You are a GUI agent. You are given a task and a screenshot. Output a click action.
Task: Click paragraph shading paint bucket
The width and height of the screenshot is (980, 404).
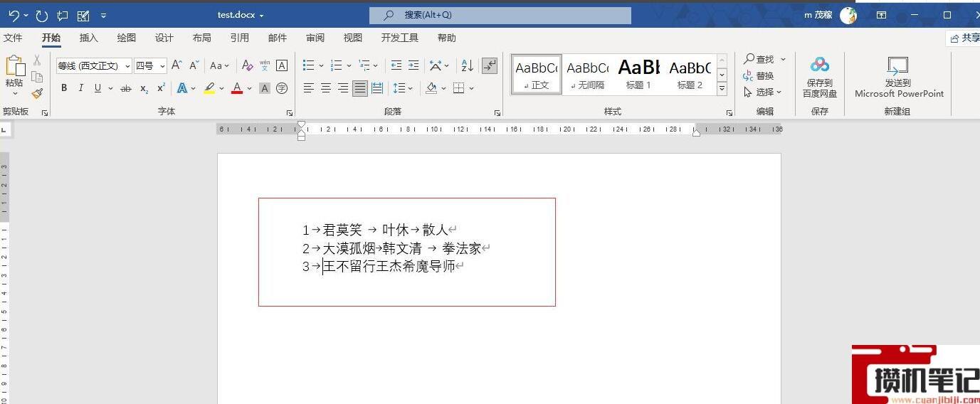coord(431,88)
